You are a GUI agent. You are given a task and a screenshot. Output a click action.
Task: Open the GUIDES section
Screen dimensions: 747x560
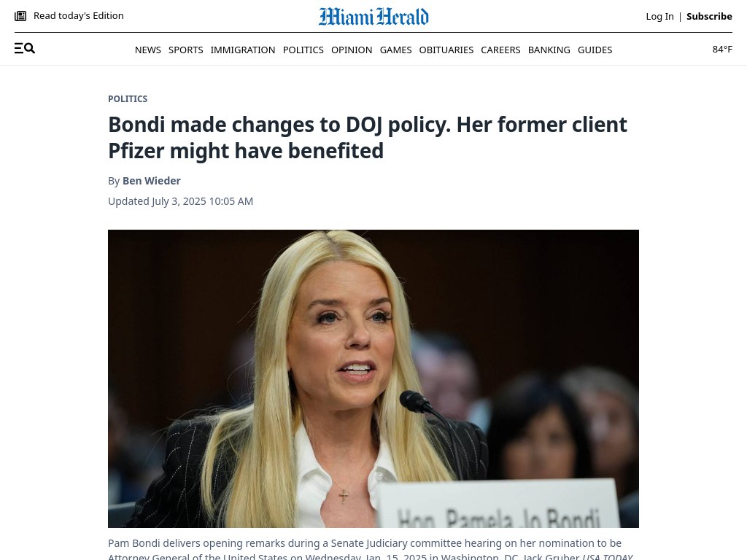click(595, 50)
